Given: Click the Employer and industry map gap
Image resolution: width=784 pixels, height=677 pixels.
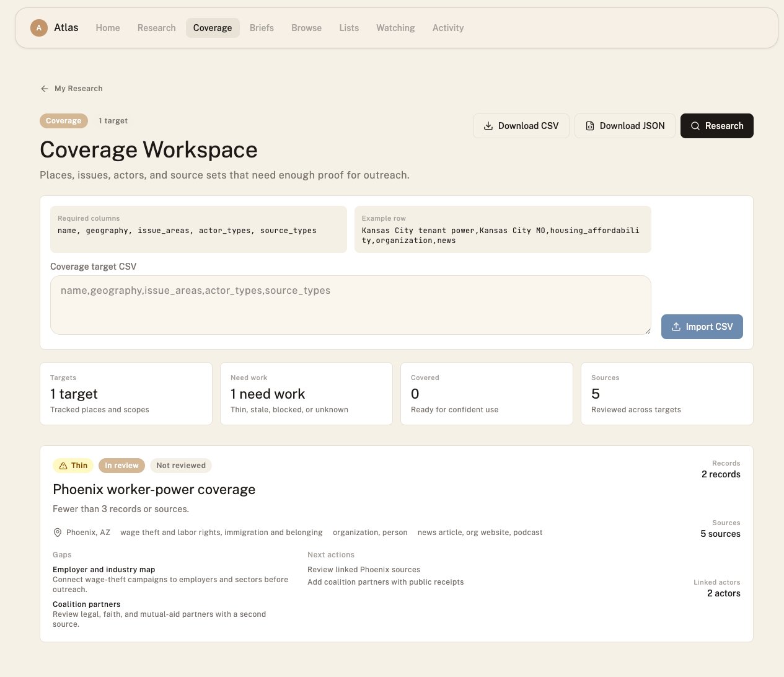Looking at the screenshot, I should pyautogui.click(x=104, y=570).
